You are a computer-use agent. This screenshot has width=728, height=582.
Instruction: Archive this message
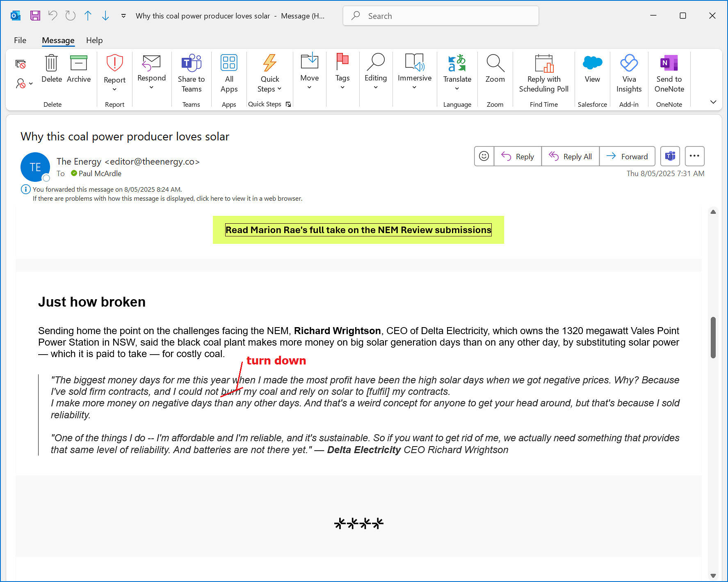pyautogui.click(x=79, y=69)
